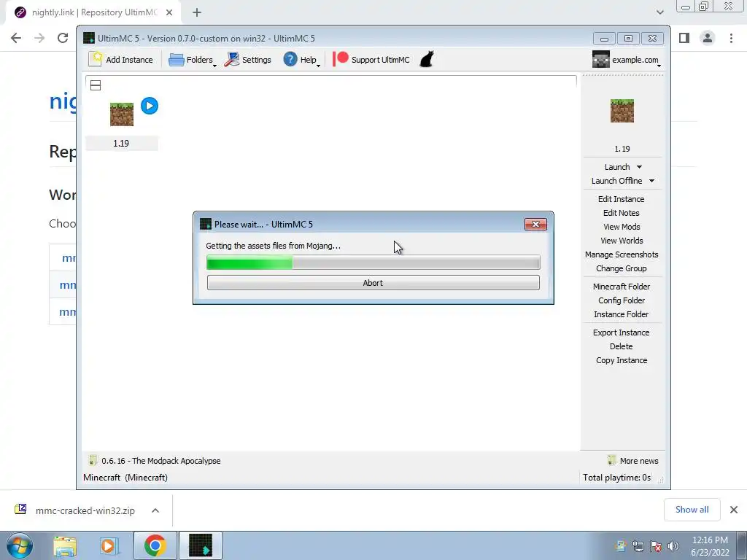Screen dimensions: 747x560
Task: Click the network tray icon
Action: coord(638,546)
